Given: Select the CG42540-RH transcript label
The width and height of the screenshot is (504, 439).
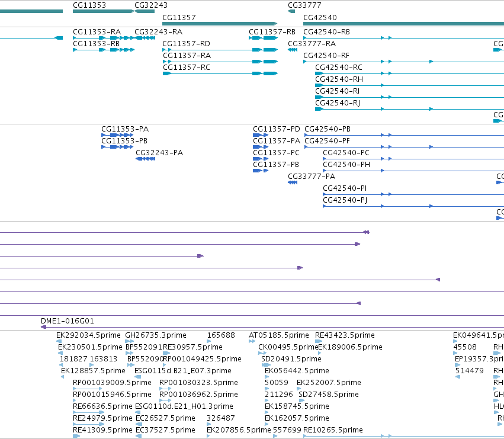Looking at the screenshot, I should tap(339, 79).
